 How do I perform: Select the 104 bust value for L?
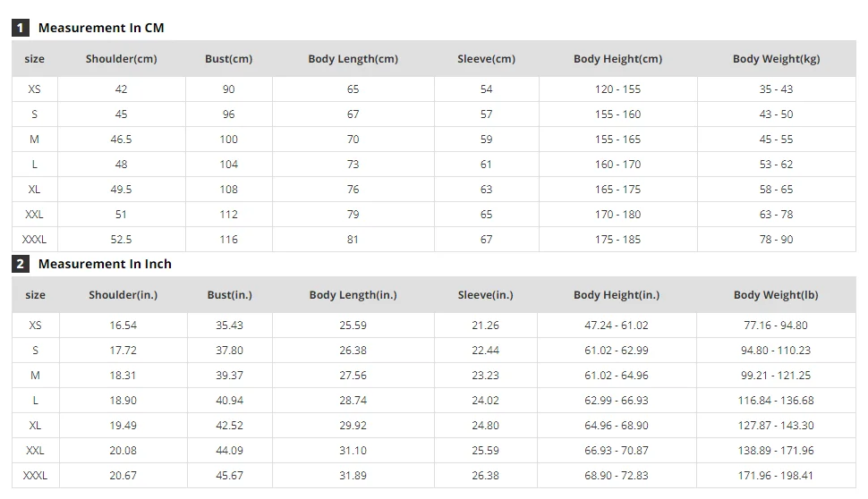[228, 165]
